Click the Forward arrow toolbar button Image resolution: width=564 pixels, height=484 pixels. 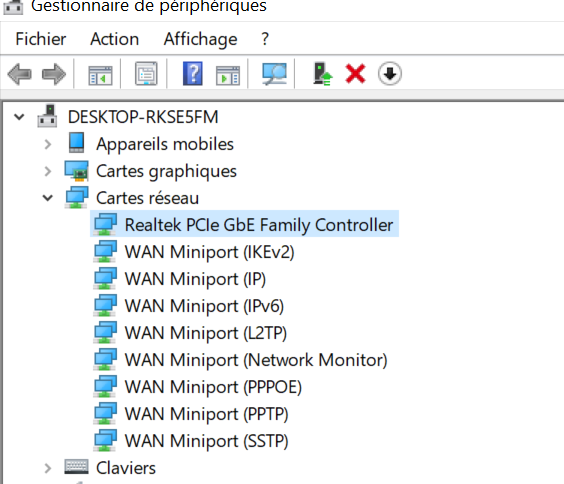(54, 74)
